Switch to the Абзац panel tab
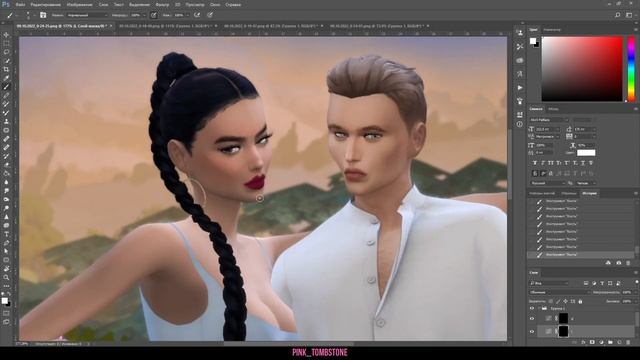Screen dimensions: 640x360 pos(553,109)
